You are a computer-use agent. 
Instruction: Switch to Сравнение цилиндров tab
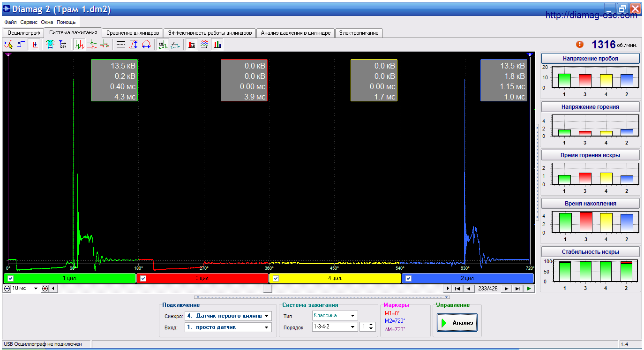click(133, 33)
